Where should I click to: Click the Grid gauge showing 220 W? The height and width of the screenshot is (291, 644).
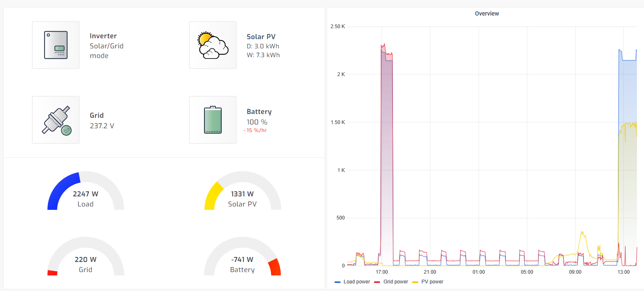click(x=86, y=259)
